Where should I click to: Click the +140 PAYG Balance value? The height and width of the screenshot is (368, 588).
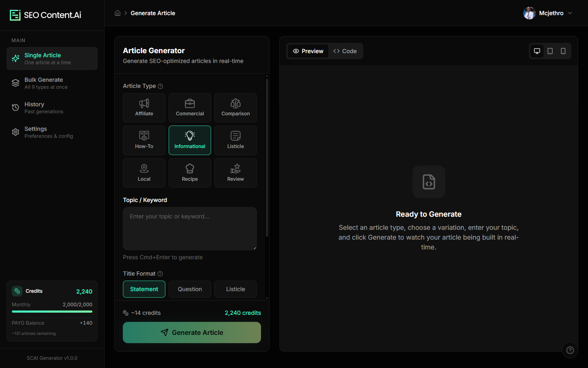(x=86, y=323)
